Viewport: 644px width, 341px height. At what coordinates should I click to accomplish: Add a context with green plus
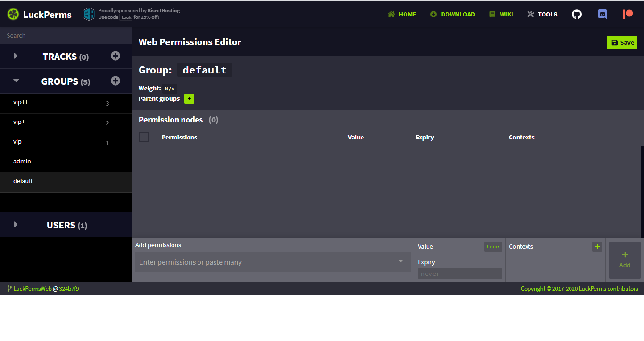(x=597, y=247)
